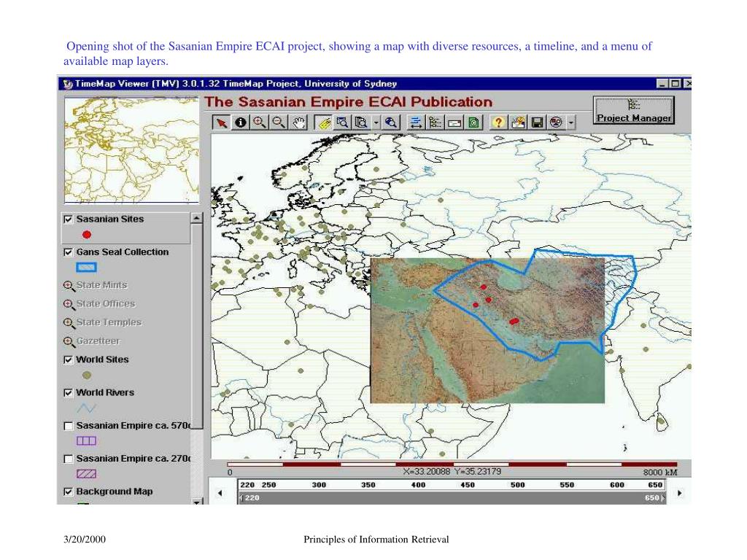Click the window search magnifier icon
Viewport: 747px width, 560px height.
[343, 122]
